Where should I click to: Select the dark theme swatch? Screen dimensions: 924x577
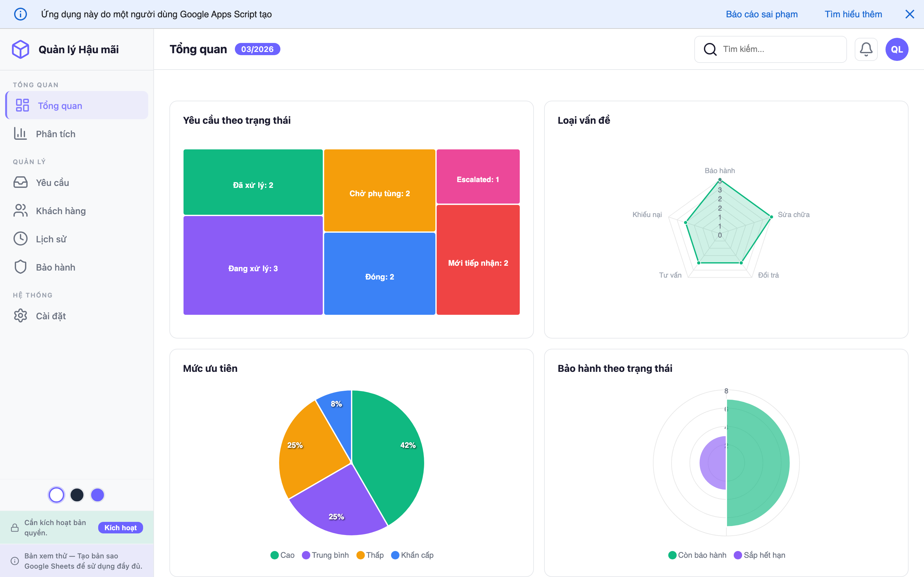(77, 495)
